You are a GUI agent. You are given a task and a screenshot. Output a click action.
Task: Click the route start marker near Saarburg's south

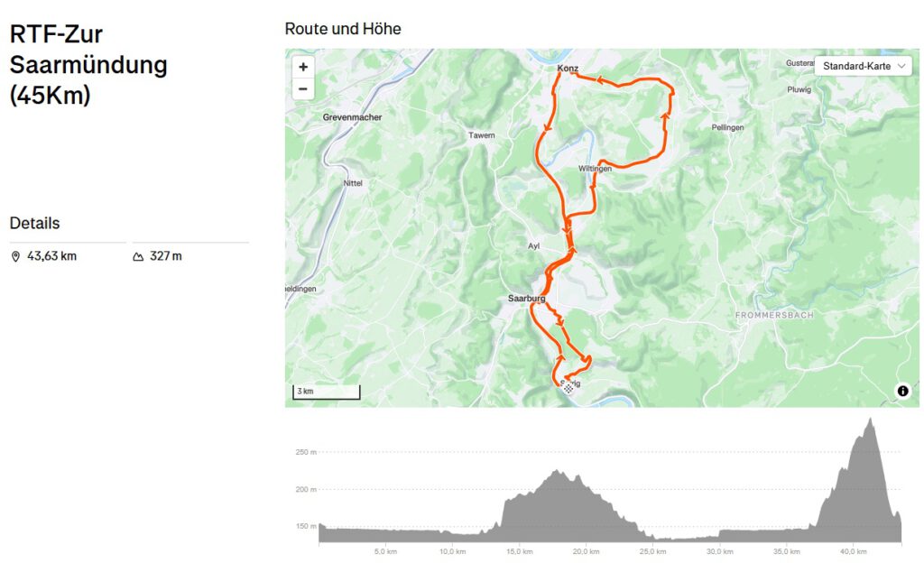tap(568, 387)
